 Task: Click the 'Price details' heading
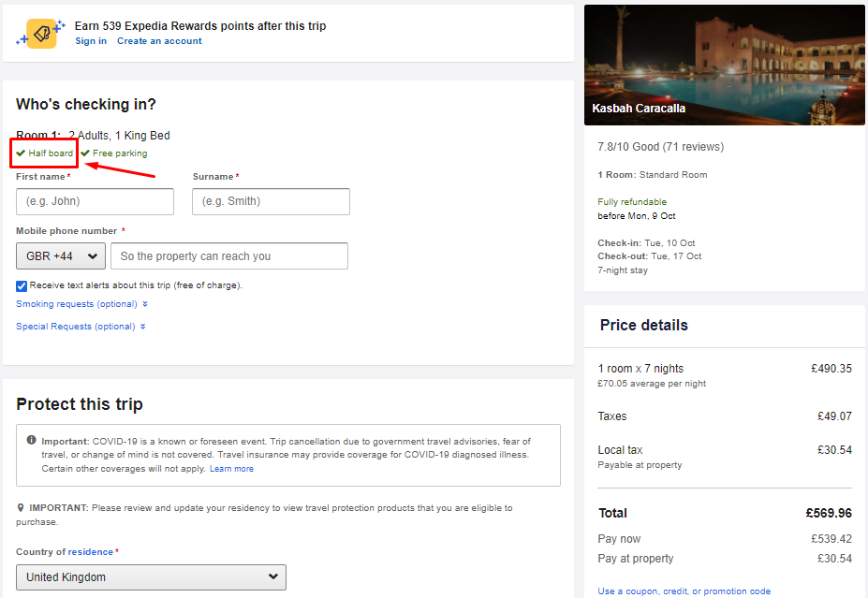click(x=644, y=325)
